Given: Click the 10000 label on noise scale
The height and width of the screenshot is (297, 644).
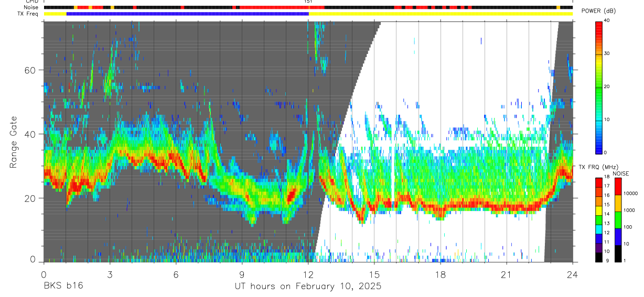Looking at the screenshot, I should pos(630,193).
